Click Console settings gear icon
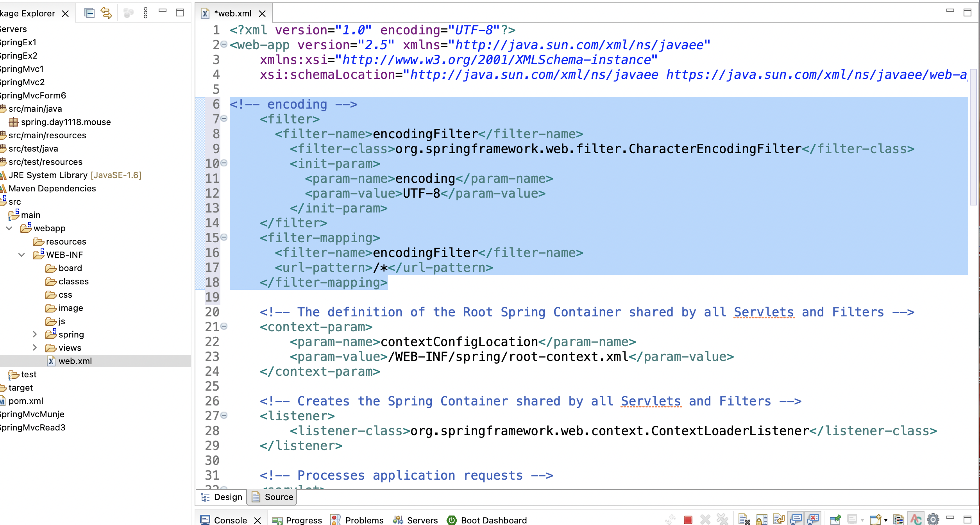Image resolution: width=980 pixels, height=525 pixels. pyautogui.click(x=933, y=520)
